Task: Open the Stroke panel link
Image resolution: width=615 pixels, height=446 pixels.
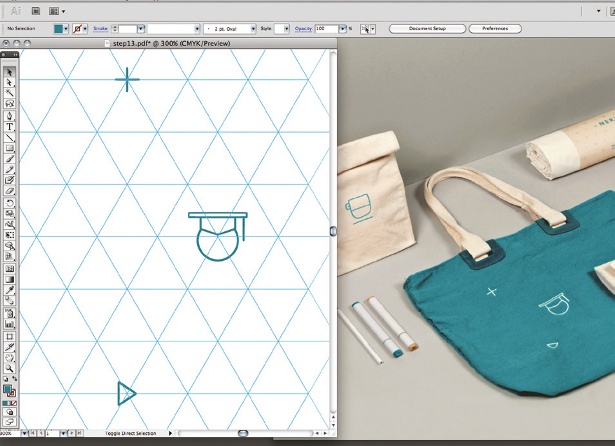Action: (x=100, y=29)
